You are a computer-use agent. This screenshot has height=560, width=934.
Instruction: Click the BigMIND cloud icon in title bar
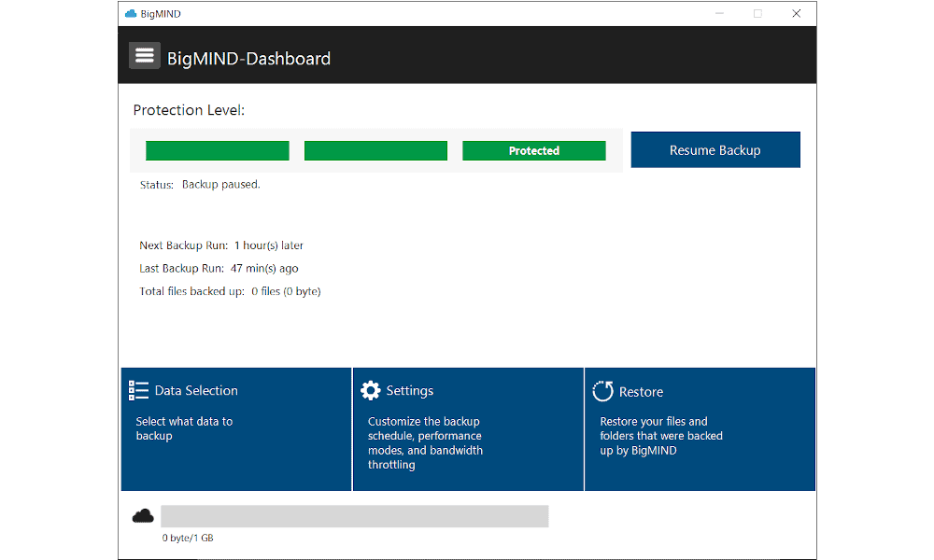pos(131,14)
